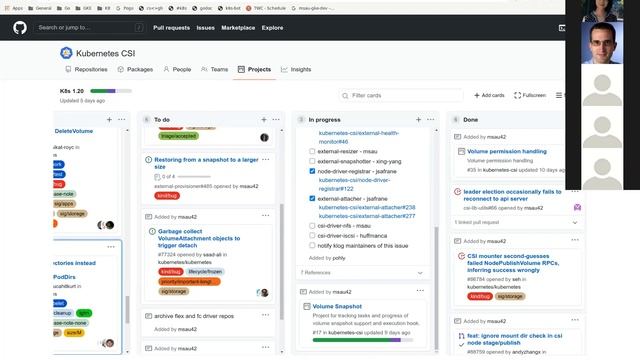
Task: Click the 0 of 4 task progress bar
Action: (x=194, y=177)
